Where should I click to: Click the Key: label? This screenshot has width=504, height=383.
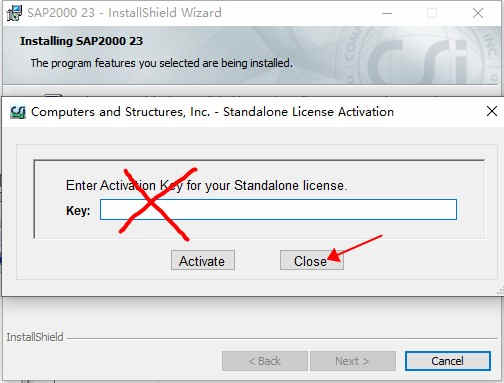pyautogui.click(x=78, y=211)
